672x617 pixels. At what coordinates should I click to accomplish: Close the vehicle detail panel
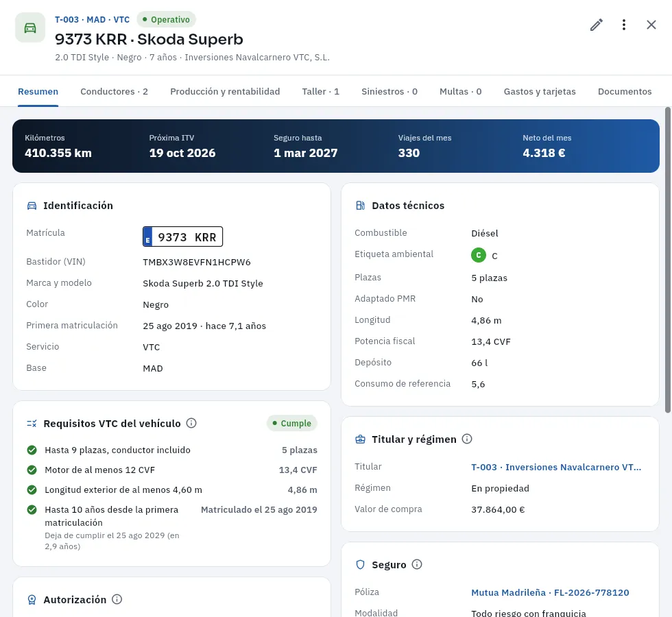[x=651, y=25]
